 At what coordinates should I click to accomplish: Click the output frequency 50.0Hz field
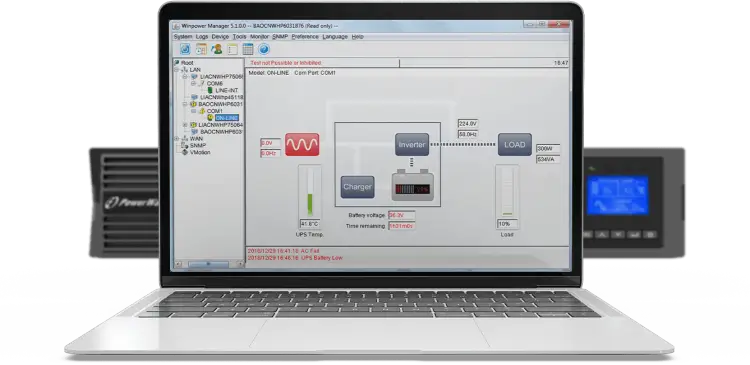click(468, 134)
